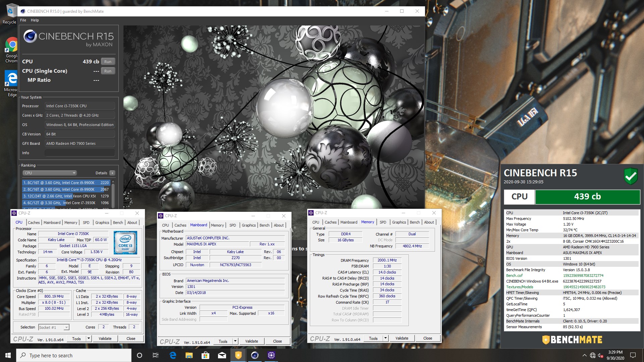Click Validate in left CPU-Z window

(105, 339)
